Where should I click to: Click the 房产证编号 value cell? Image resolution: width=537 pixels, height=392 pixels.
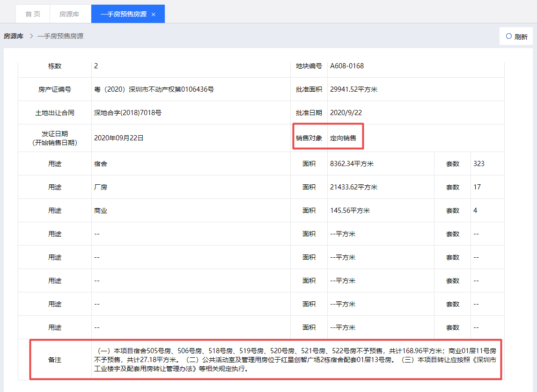point(191,89)
